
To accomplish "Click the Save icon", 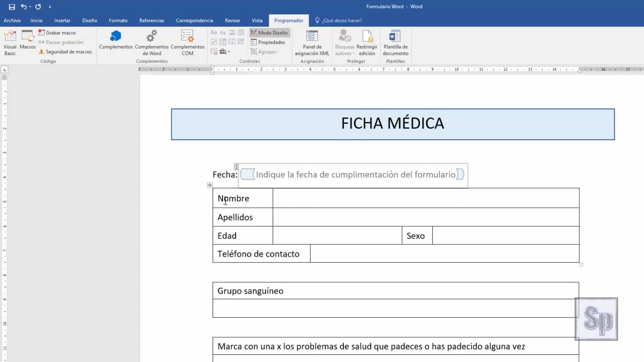I will click(x=12, y=6).
